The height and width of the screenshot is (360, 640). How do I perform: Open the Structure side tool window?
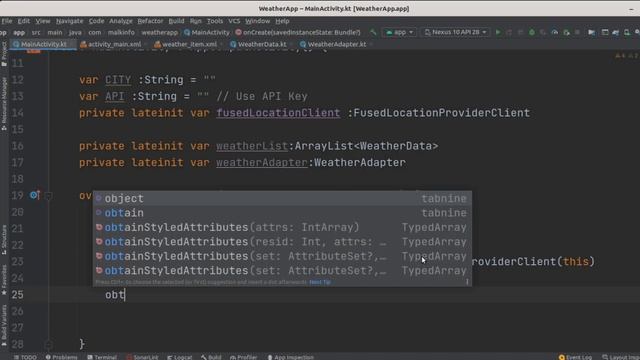click(4, 239)
